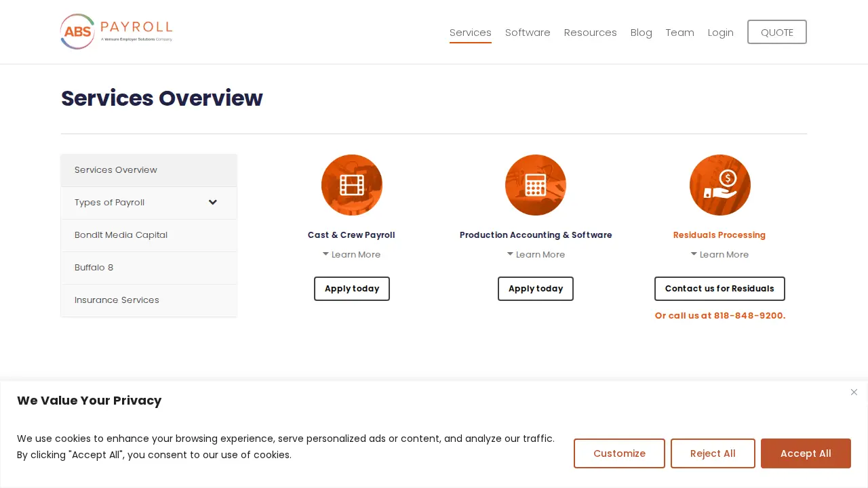Close the cookie privacy banner

click(x=854, y=392)
